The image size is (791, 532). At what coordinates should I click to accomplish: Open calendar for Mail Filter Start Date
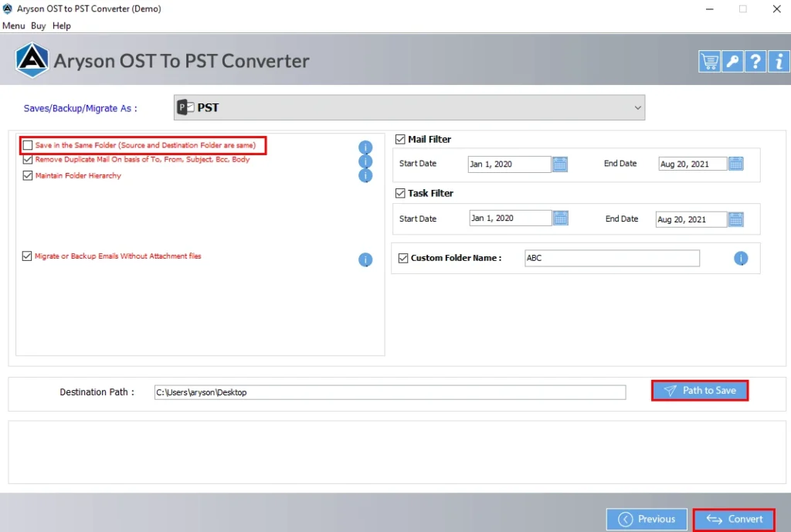tap(560, 164)
